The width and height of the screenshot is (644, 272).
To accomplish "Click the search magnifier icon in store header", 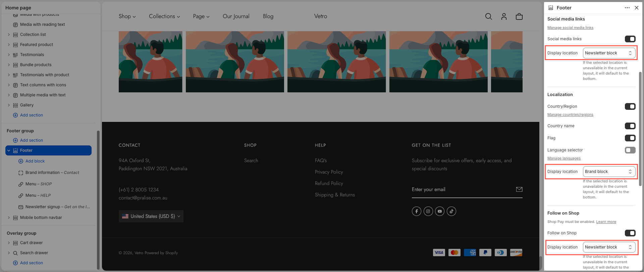I will click(x=488, y=16).
